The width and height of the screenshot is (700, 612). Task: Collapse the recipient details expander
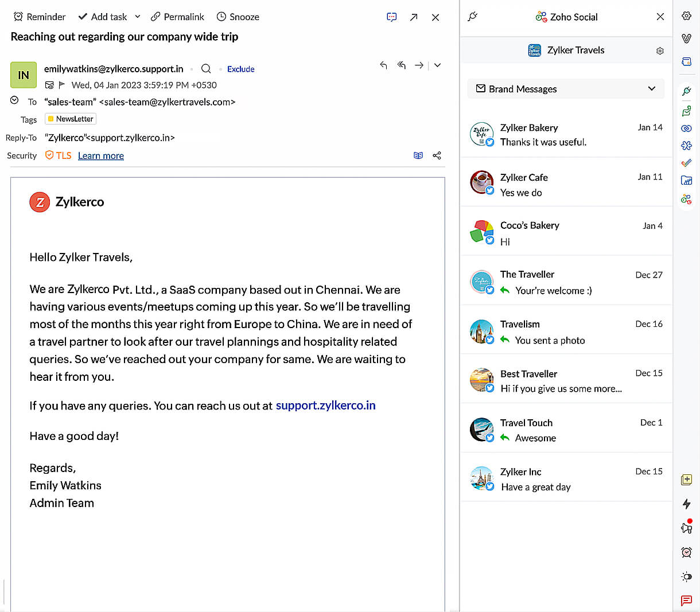click(x=14, y=100)
